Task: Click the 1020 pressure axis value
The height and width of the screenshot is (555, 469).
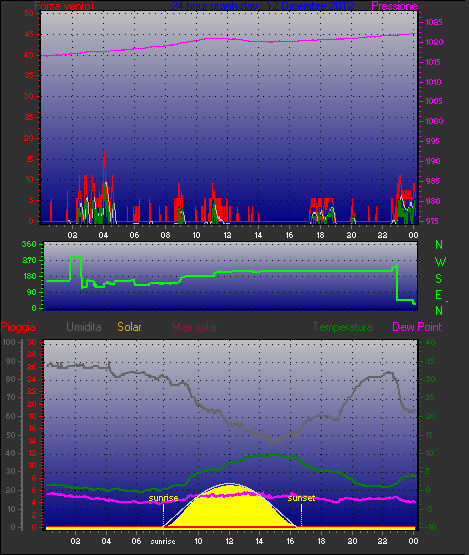Action: click(434, 42)
